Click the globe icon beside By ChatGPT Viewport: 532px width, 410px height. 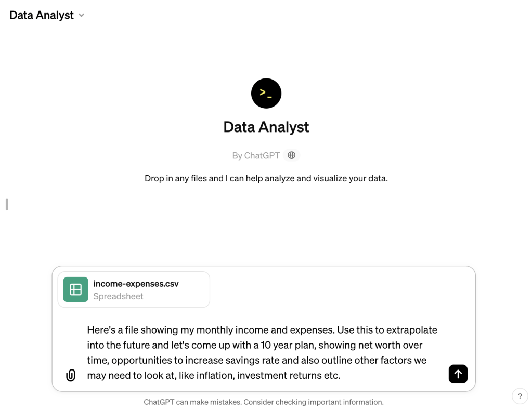(x=292, y=155)
